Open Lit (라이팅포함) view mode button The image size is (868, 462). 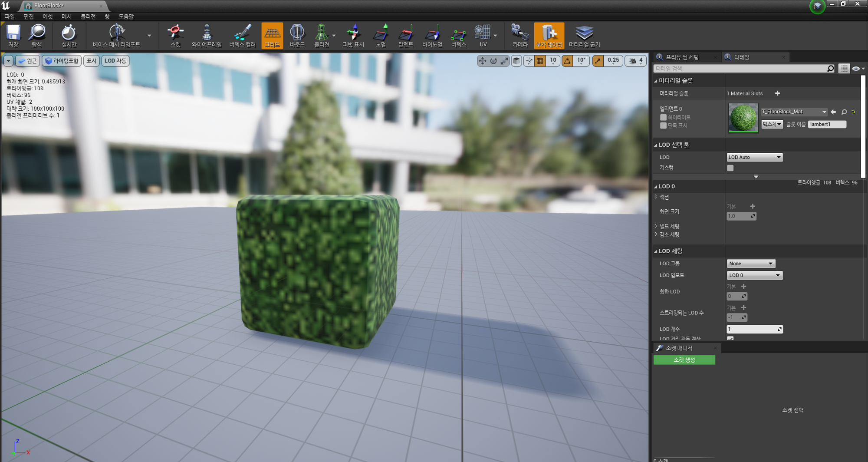(x=62, y=61)
